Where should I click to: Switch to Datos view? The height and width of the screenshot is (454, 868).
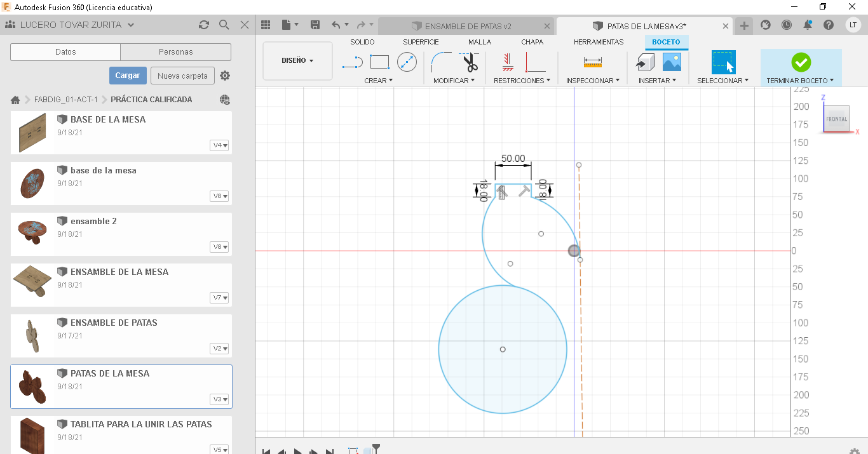[x=65, y=52]
